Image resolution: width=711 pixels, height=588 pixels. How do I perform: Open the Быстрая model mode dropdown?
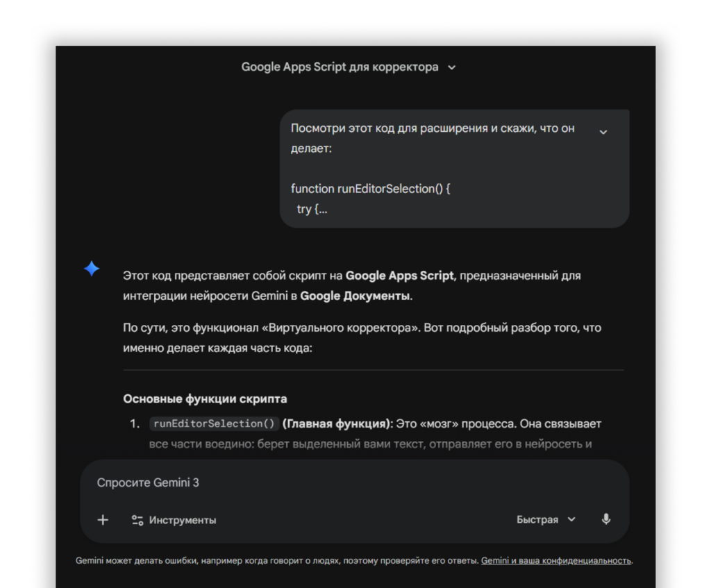coord(546,519)
